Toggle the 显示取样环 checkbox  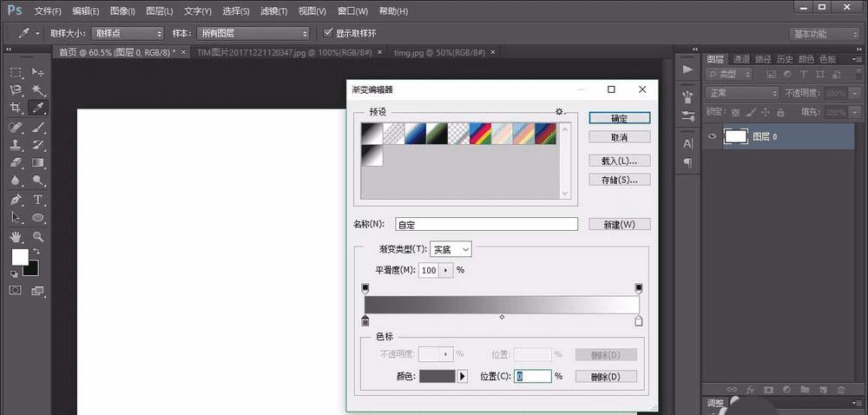(328, 33)
